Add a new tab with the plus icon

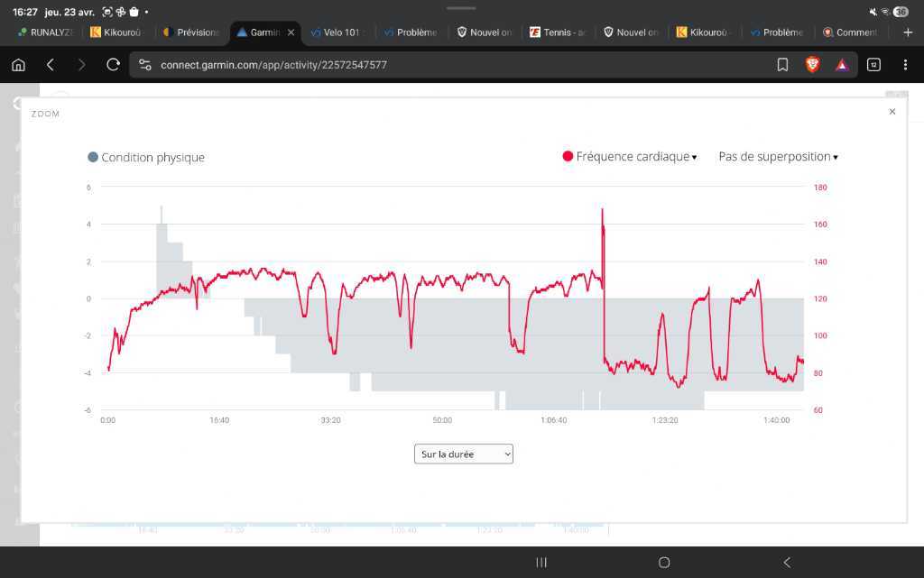(908, 32)
